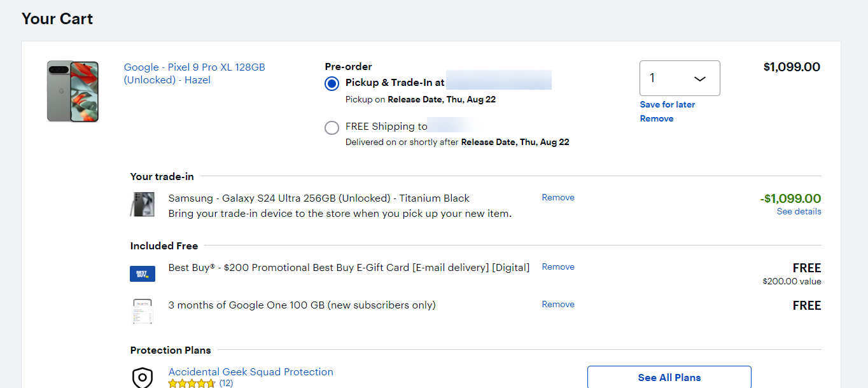
Task: Open the (12) reviews count link
Action: [x=226, y=383]
